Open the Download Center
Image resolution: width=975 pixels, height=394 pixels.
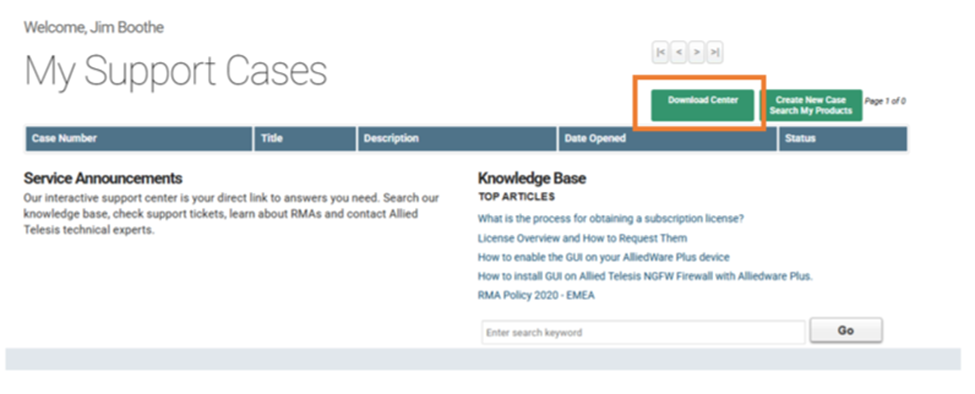pyautogui.click(x=703, y=105)
